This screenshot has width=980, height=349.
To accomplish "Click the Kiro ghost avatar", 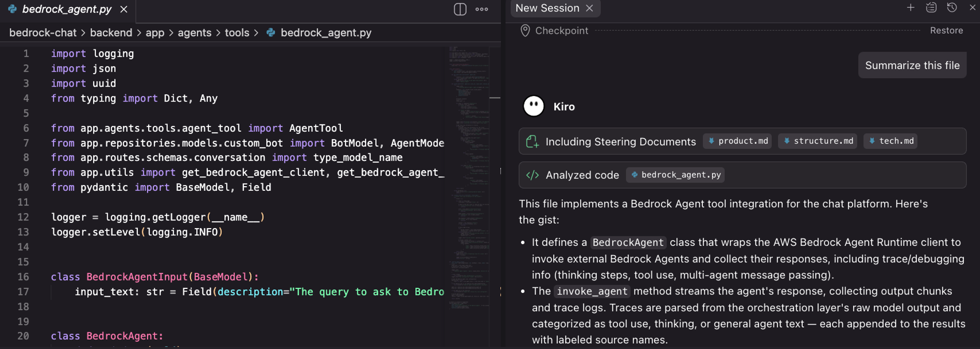I will click(x=534, y=106).
